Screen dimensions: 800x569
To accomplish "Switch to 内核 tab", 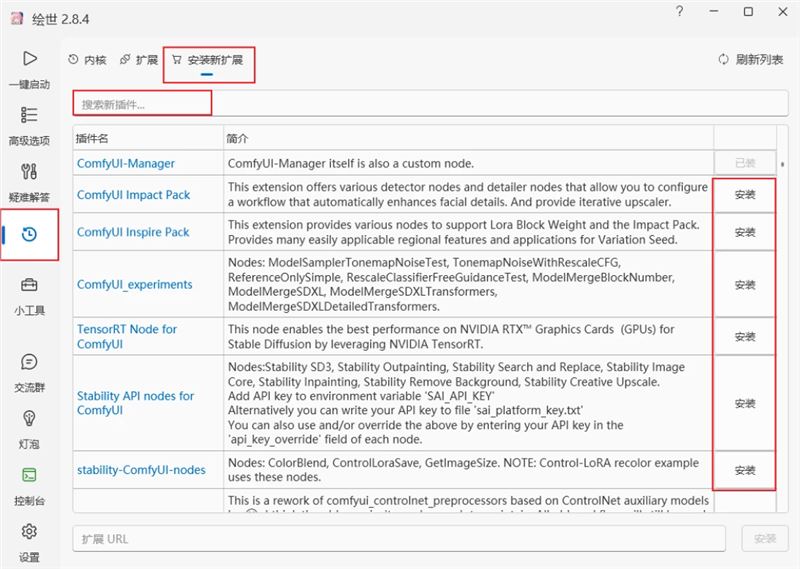I will 87,60.
